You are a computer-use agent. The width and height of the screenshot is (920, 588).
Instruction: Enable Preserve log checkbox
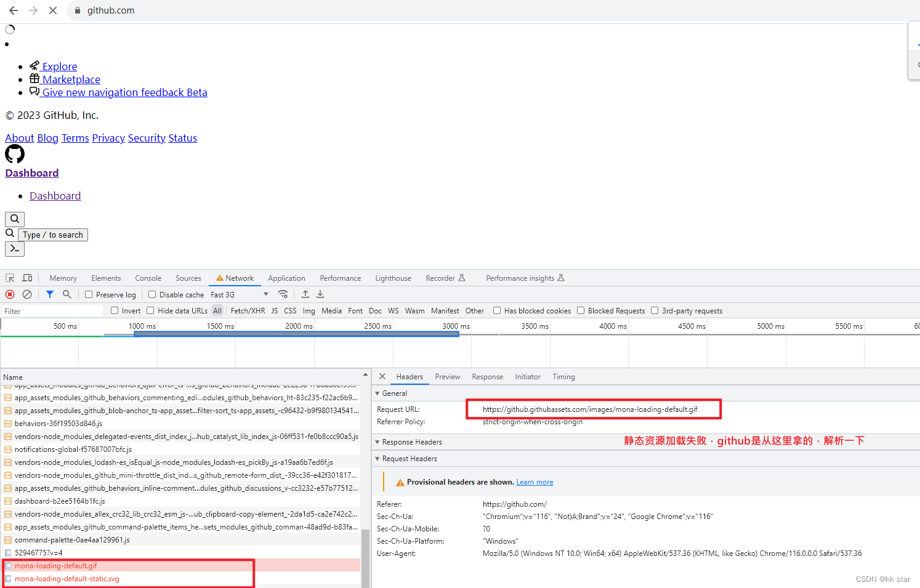[x=89, y=294]
